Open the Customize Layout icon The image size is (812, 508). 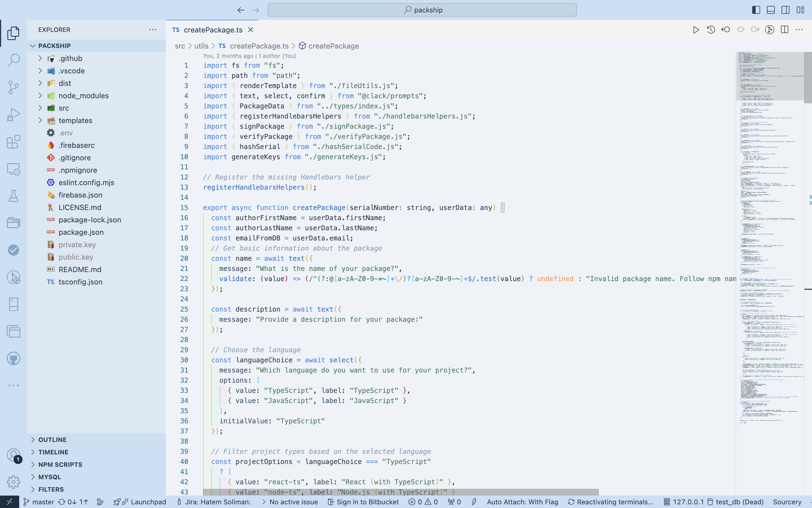click(800, 10)
